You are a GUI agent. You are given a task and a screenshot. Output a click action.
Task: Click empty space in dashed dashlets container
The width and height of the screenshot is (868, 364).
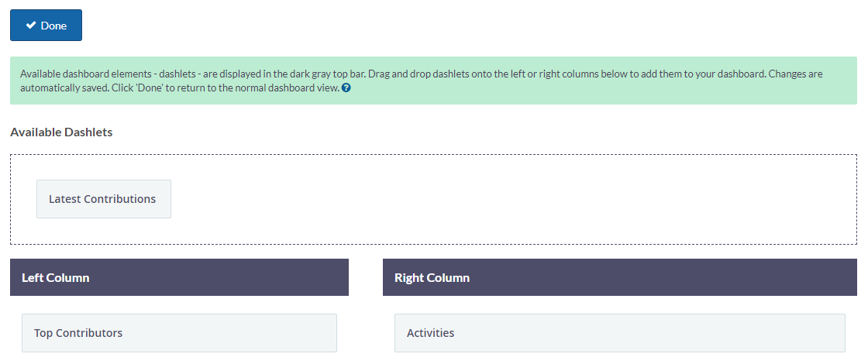498,199
